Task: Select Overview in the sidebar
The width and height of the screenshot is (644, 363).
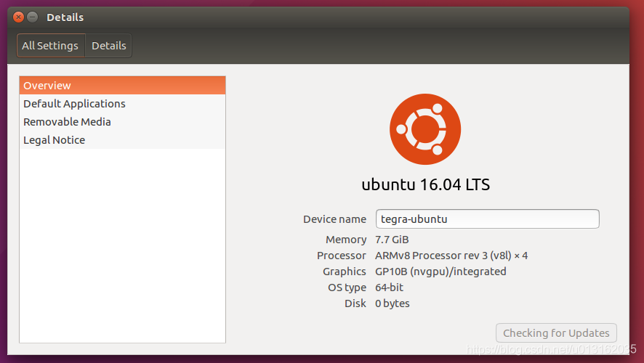Action: coord(122,86)
